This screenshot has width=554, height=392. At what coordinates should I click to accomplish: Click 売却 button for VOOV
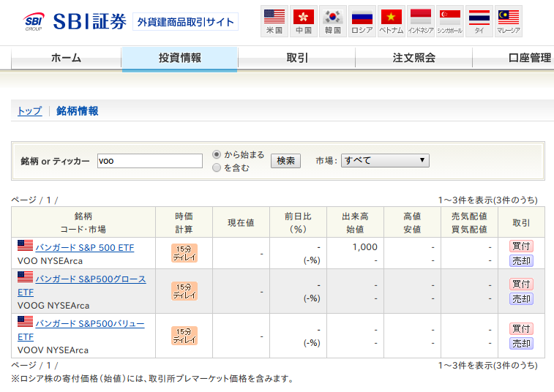pos(521,343)
